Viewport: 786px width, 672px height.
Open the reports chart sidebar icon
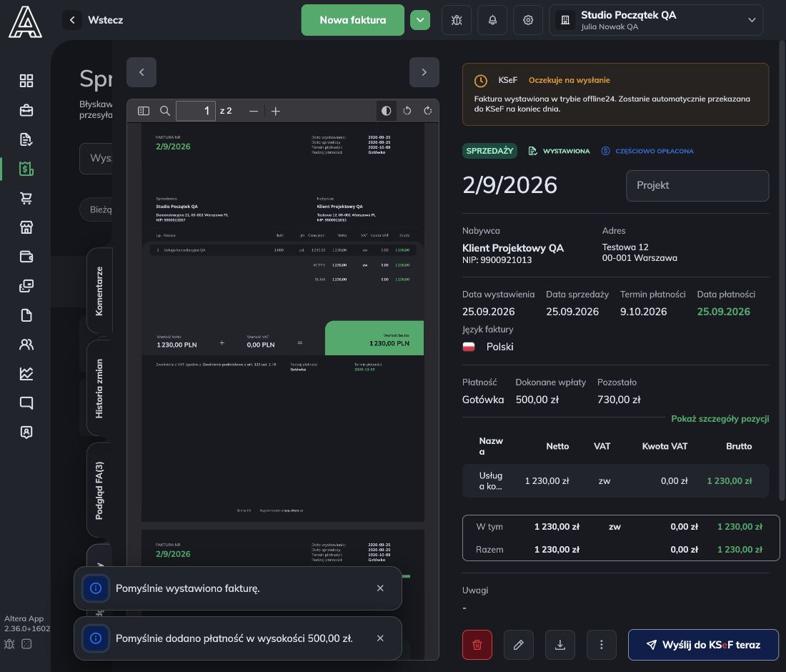26,374
